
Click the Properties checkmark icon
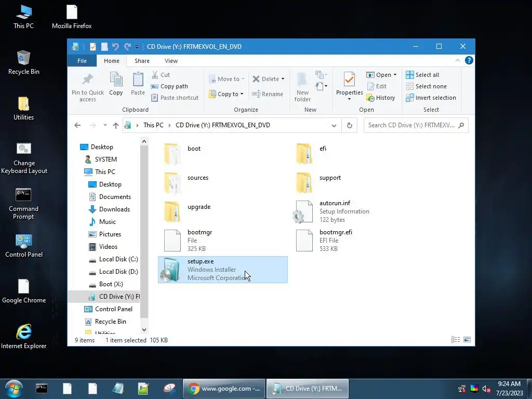pyautogui.click(x=349, y=79)
